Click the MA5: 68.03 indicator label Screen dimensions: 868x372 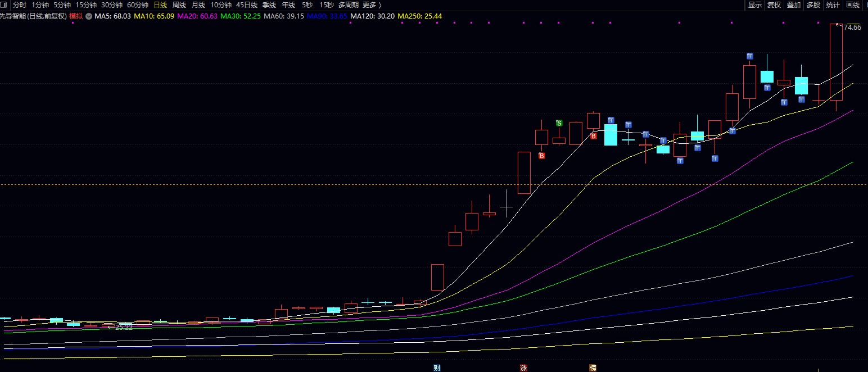click(x=112, y=16)
